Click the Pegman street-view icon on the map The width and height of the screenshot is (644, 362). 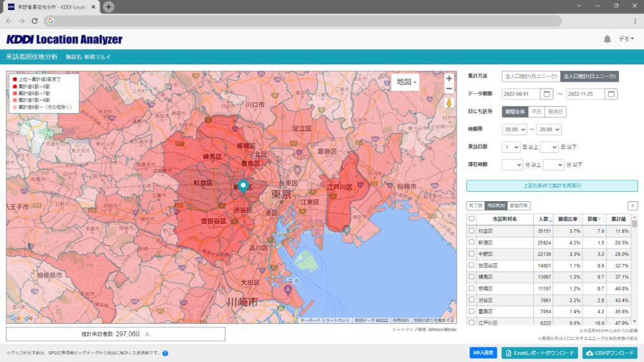tap(448, 104)
